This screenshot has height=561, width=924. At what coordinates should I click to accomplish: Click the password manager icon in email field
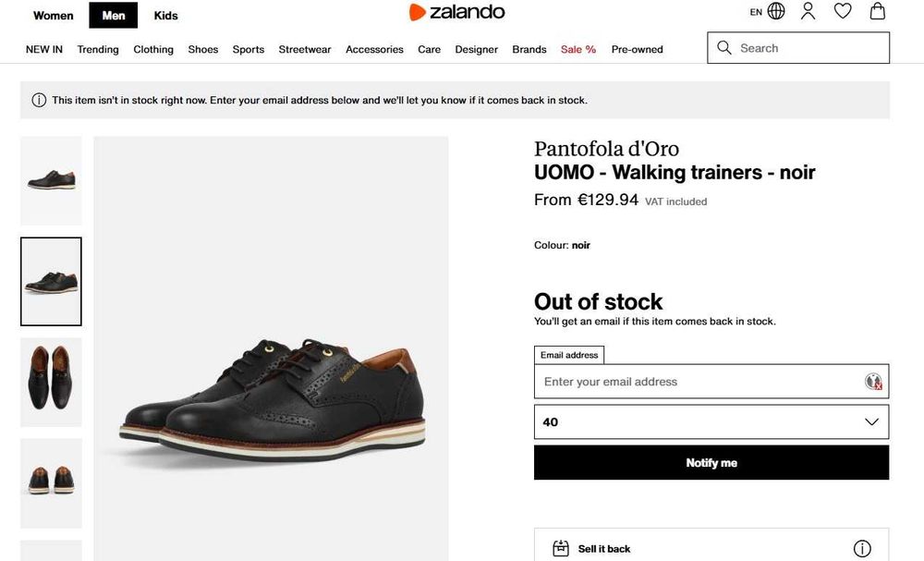[873, 382]
